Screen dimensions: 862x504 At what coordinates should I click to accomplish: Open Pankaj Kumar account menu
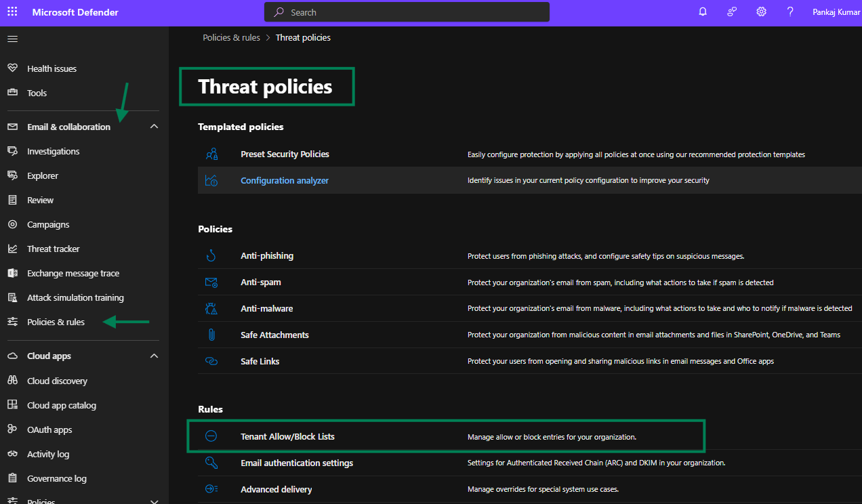[836, 12]
